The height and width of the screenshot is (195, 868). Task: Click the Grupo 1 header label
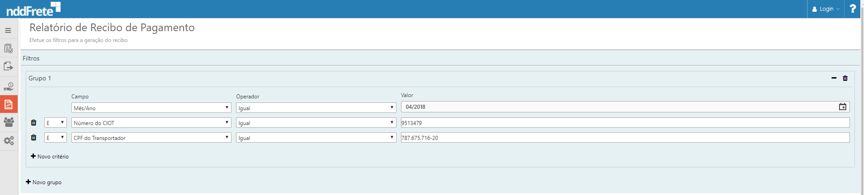click(40, 78)
